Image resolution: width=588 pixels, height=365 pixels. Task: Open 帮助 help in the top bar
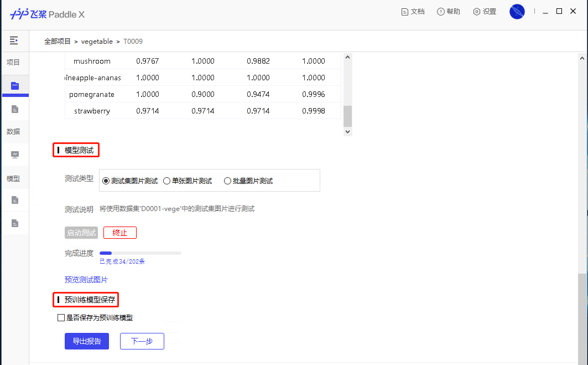[x=448, y=12]
